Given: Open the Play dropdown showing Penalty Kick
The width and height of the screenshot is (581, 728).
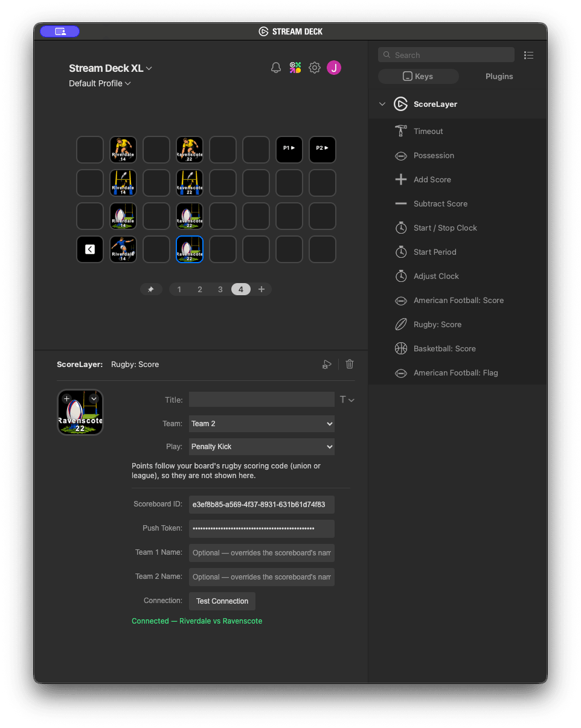Looking at the screenshot, I should point(262,447).
